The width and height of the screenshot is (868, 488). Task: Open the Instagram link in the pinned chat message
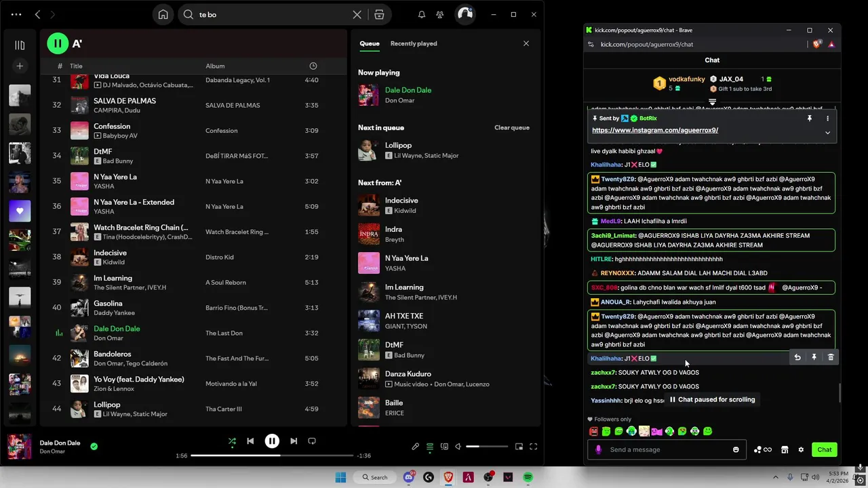point(655,130)
